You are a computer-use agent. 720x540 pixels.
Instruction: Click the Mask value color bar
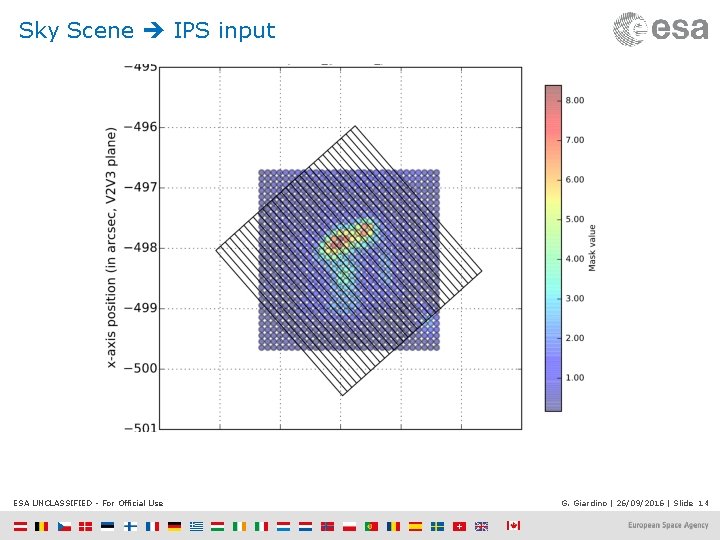(553, 248)
